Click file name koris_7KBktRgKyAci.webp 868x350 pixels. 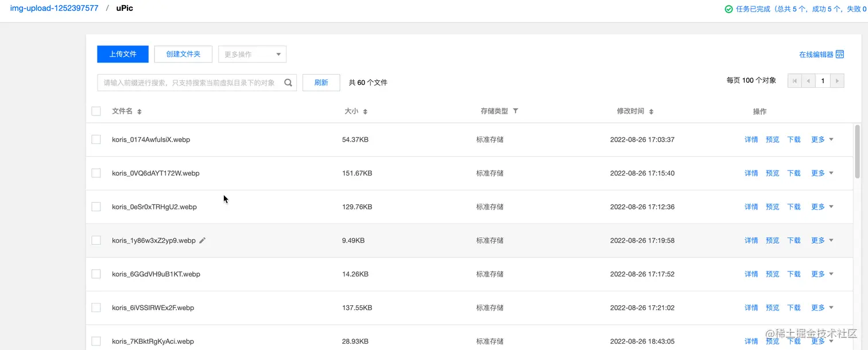point(153,341)
